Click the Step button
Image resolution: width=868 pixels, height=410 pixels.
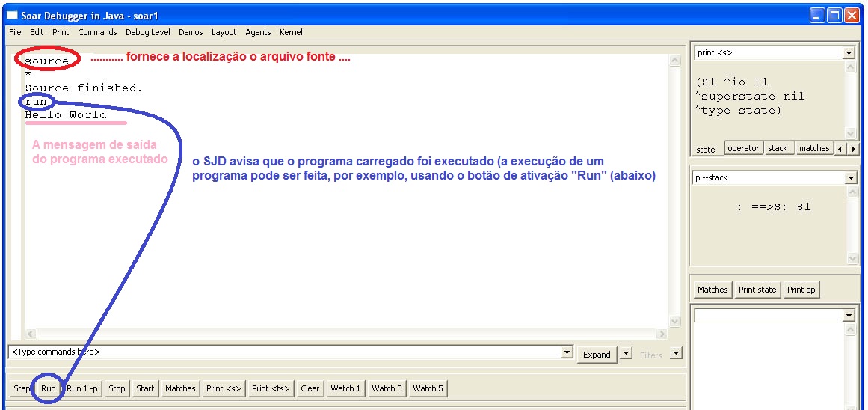point(22,388)
